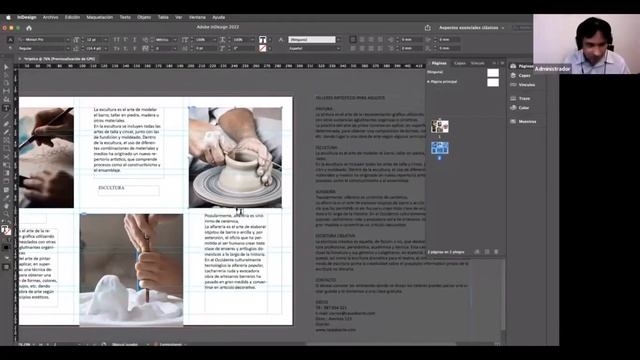Toggle Strikethrough formatting
This screenshot has height=360, width=640.
[134, 48]
